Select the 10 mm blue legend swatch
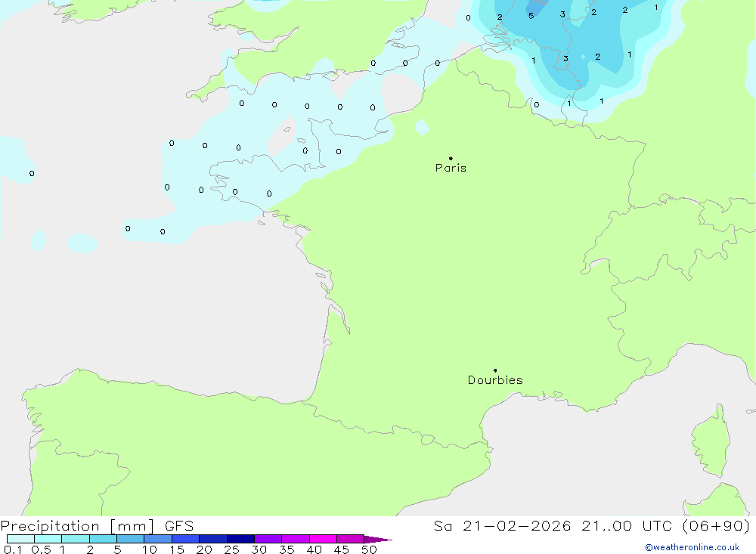The height and width of the screenshot is (554, 756). coord(158,539)
